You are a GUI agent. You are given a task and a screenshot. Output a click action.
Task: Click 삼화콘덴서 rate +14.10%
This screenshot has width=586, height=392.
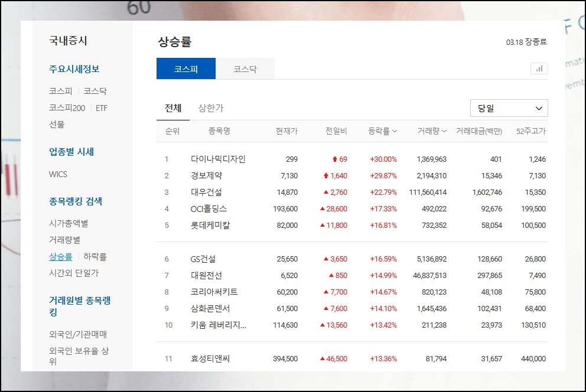click(383, 309)
